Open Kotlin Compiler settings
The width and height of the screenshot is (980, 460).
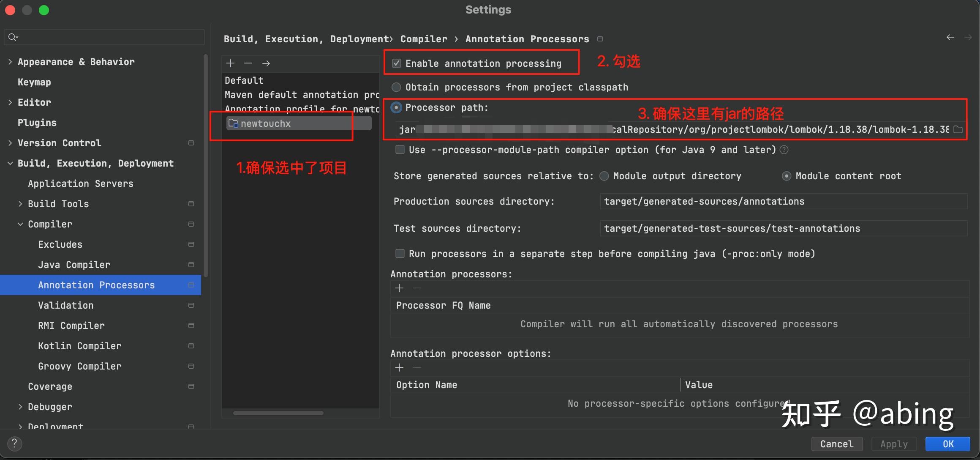[x=80, y=346]
